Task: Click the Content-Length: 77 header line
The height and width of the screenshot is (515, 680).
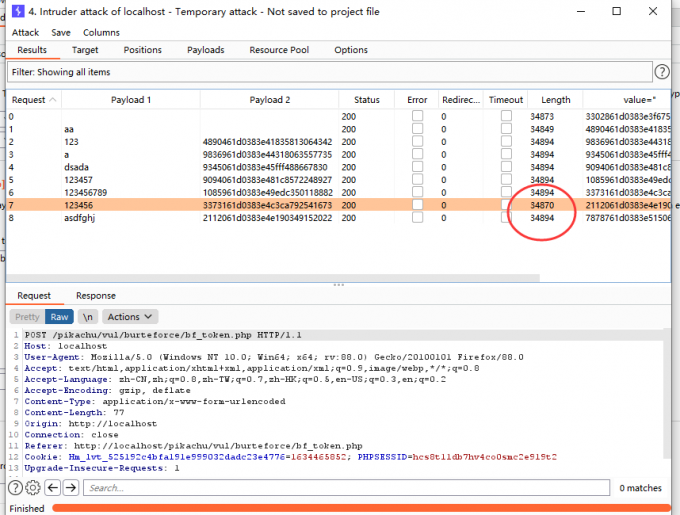Action: coord(74,412)
